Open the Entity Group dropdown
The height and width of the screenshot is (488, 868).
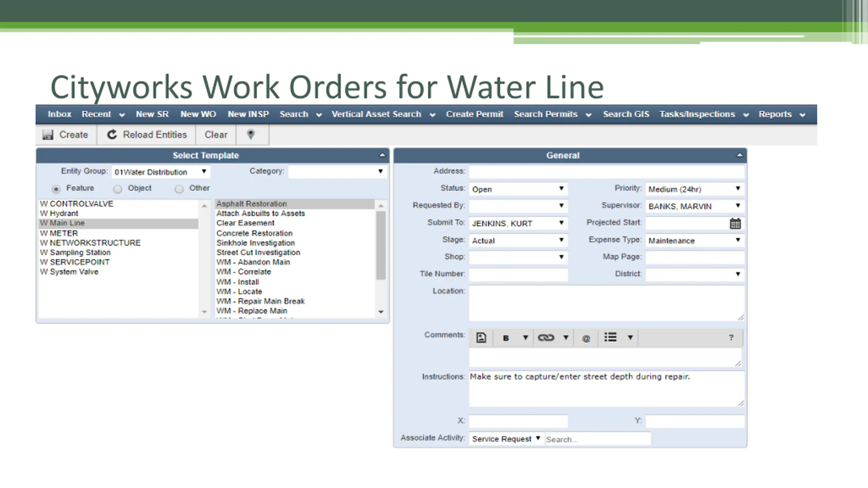coord(161,171)
